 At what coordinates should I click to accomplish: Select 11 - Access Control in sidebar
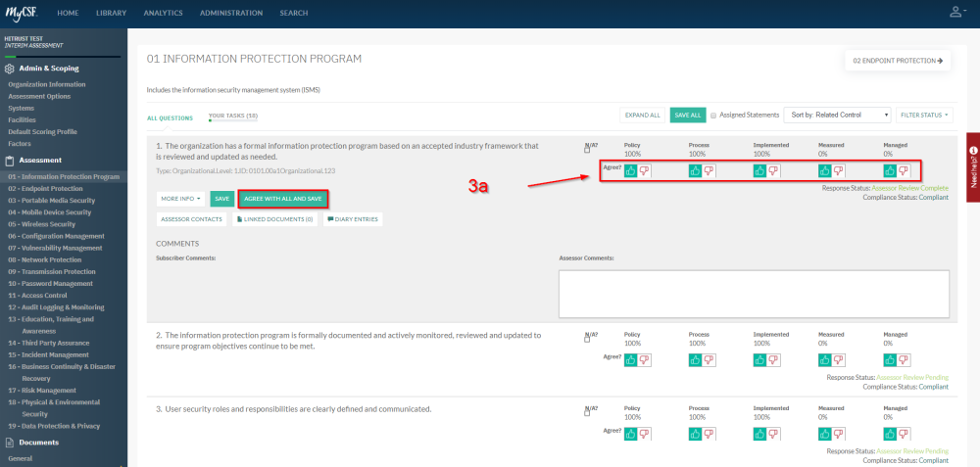click(x=37, y=296)
